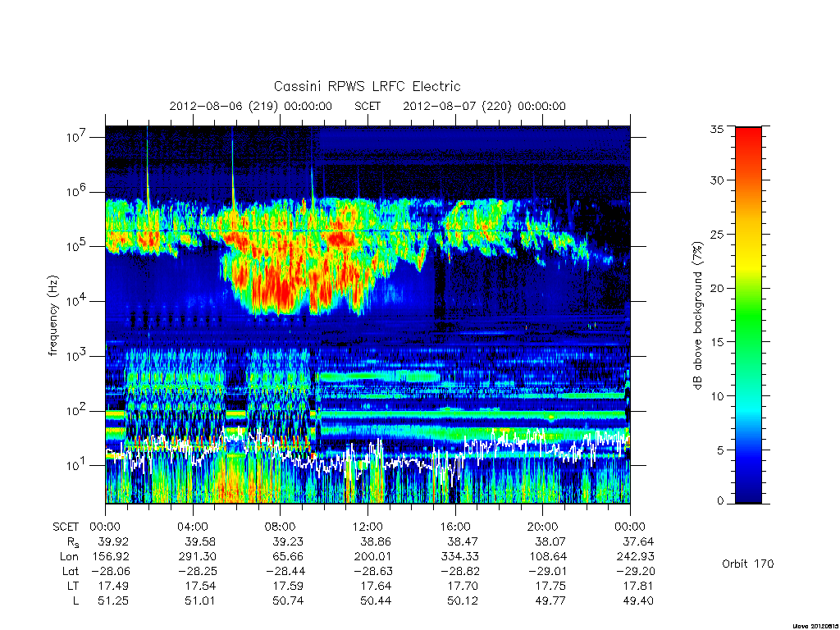Click the Lon value 156.92
Screen dimensions: 840x630
coord(111,556)
